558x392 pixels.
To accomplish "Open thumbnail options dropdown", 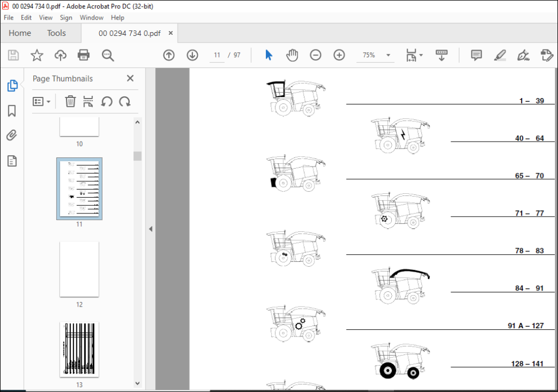I will pyautogui.click(x=41, y=101).
